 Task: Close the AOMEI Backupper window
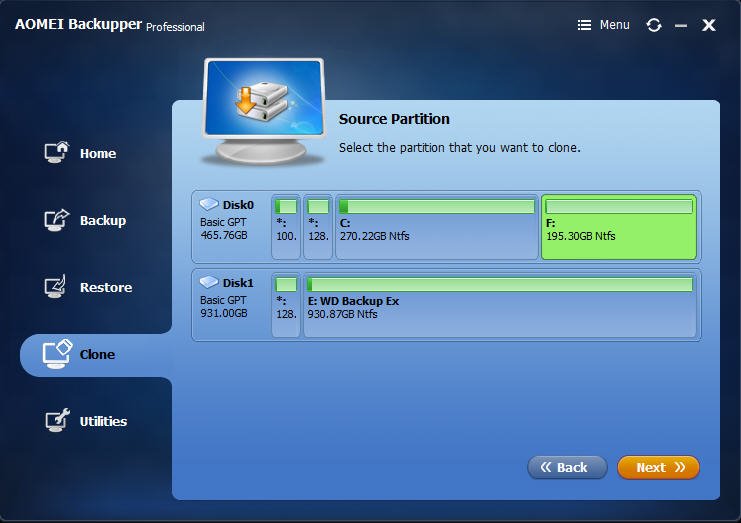click(x=708, y=25)
